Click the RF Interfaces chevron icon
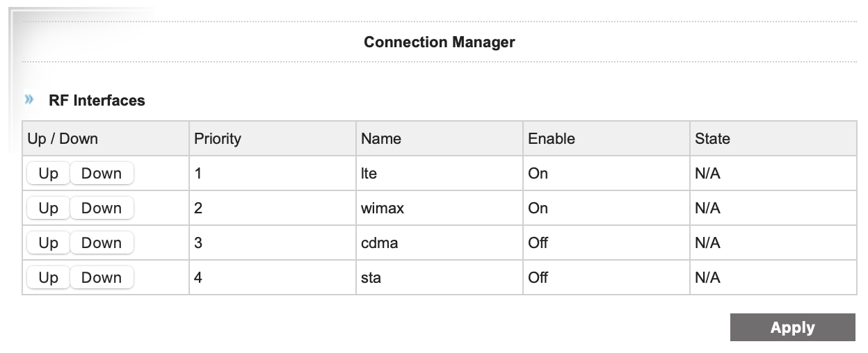This screenshot has height=353, width=868. (x=29, y=100)
